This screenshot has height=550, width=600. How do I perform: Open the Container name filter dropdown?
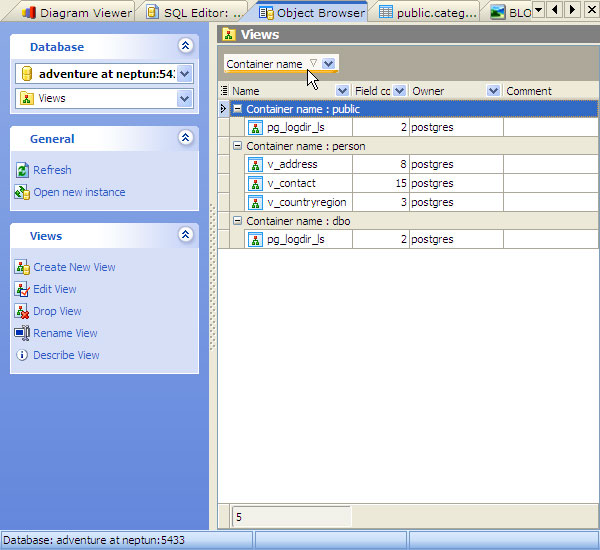click(328, 64)
